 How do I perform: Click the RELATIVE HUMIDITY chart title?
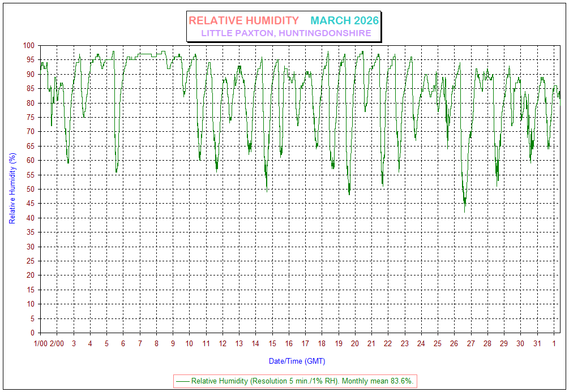(243, 20)
